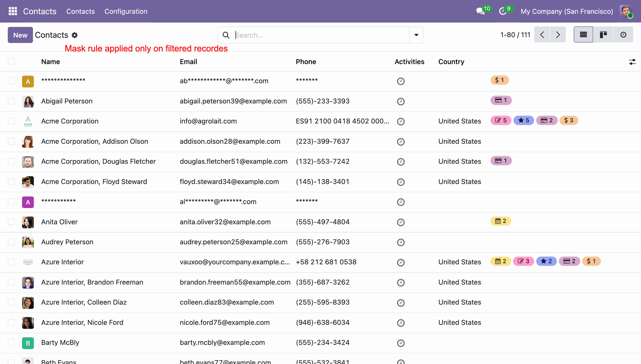Expand the search options dropdown arrow
Screen dimensions: 641x364
(x=416, y=35)
